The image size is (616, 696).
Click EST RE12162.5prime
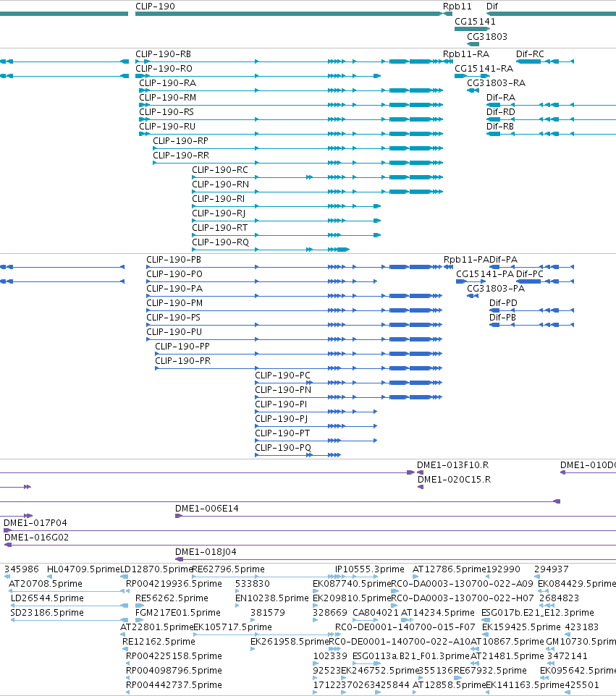(159, 642)
